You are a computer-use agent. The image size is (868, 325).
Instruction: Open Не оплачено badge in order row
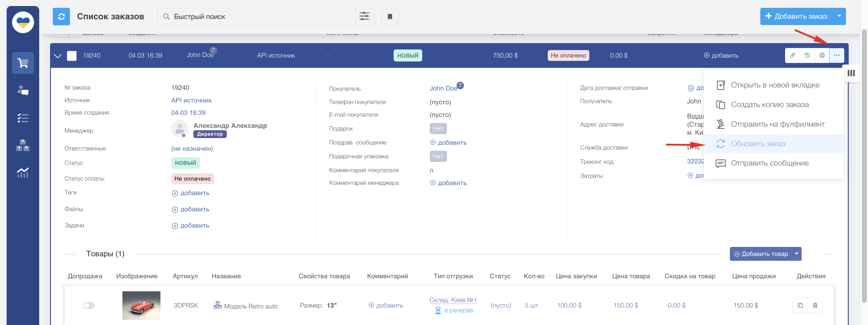[568, 55]
